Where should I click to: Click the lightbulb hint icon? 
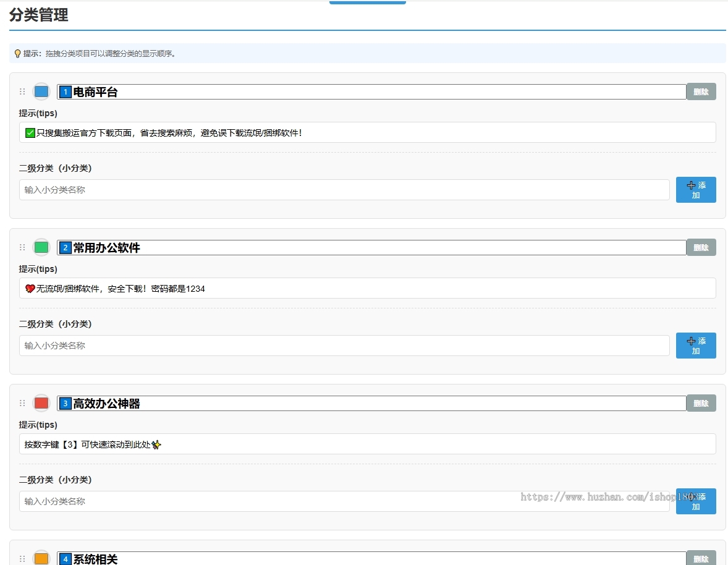(x=18, y=53)
